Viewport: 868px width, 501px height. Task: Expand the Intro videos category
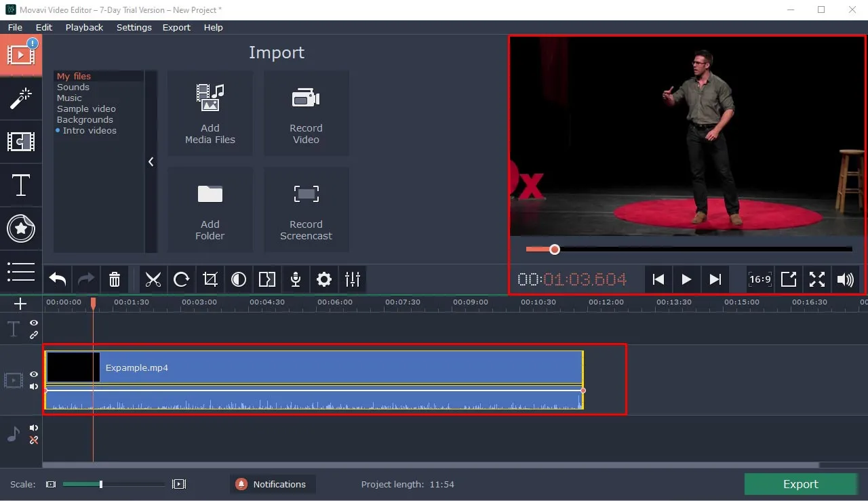(x=90, y=130)
